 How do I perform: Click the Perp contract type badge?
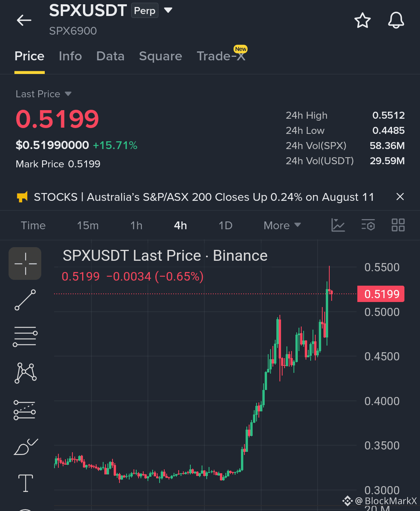(145, 11)
